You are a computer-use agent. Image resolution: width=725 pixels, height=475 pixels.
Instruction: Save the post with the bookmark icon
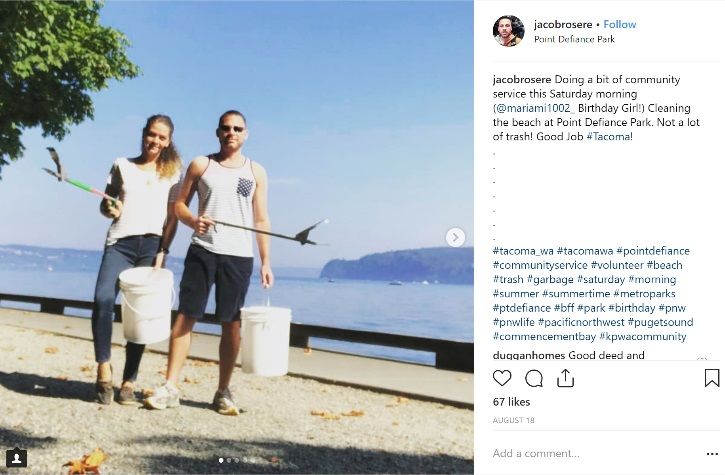pos(712,378)
